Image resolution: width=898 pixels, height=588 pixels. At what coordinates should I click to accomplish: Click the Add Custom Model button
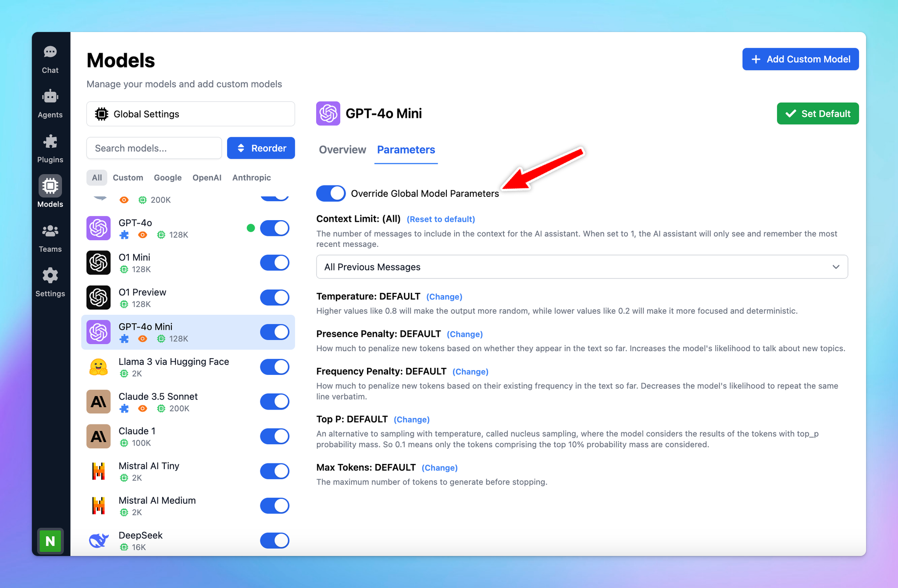[x=800, y=59]
